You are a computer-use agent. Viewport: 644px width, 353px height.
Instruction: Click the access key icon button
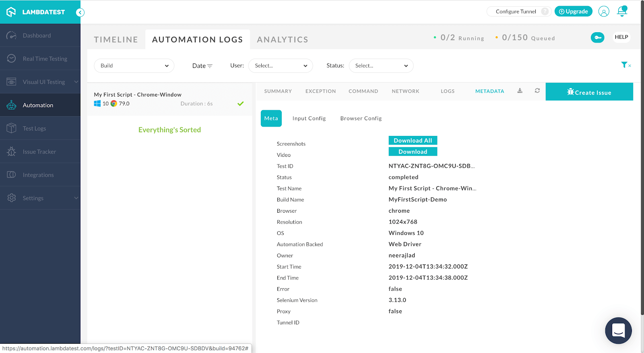point(598,37)
